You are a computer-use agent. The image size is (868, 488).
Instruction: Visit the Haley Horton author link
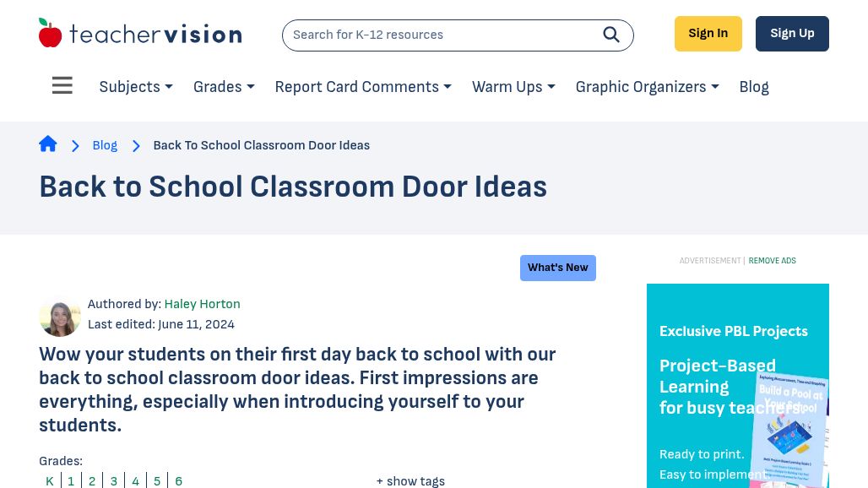[202, 304]
